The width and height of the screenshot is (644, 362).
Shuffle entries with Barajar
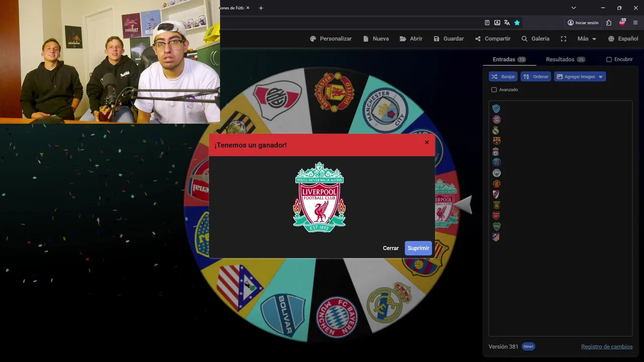[503, 76]
